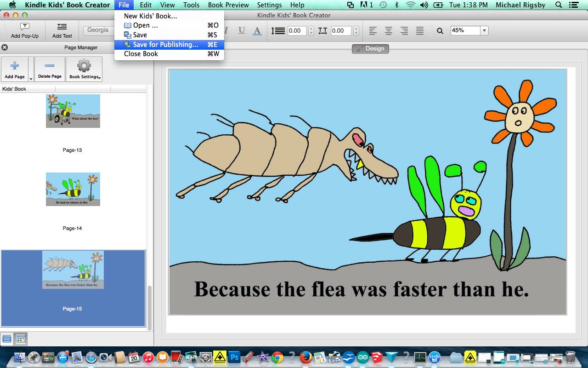Image resolution: width=588 pixels, height=368 pixels.
Task: Choose New Kids' Book menu item
Action: 169,16
